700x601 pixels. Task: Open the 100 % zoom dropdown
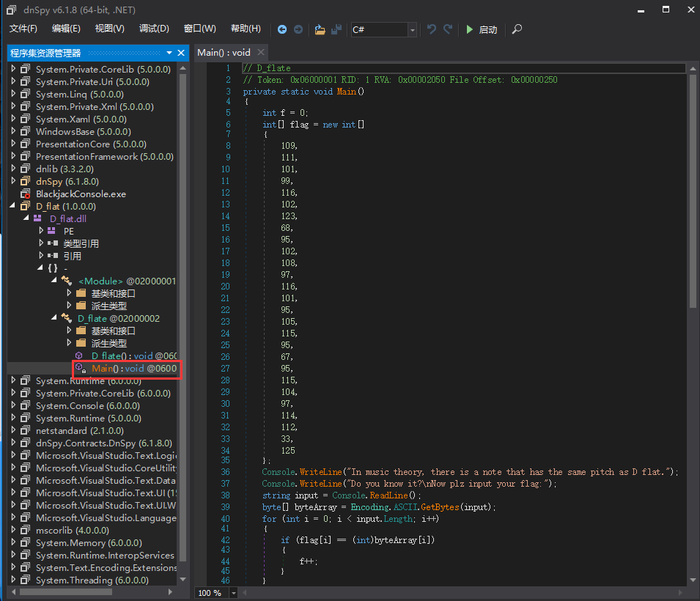234,592
